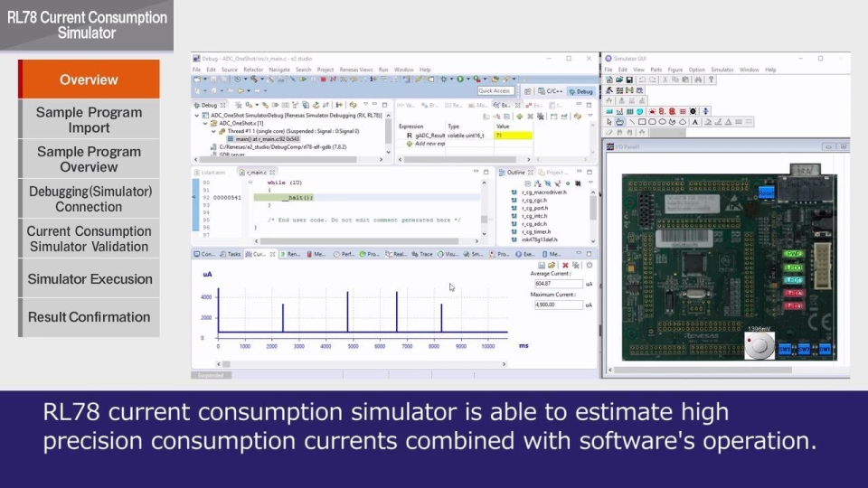Select the hand tool in Simulator GUI toolbar
868x488 pixels.
619,122
